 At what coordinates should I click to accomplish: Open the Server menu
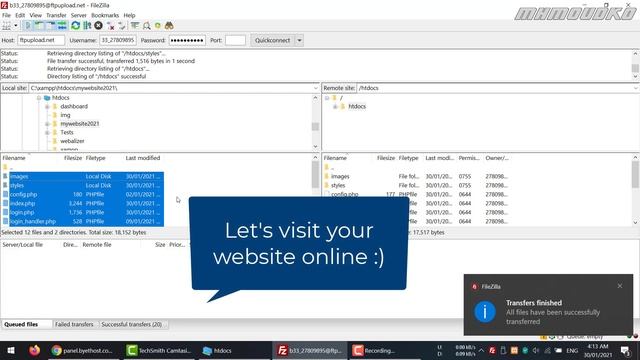tap(78, 15)
